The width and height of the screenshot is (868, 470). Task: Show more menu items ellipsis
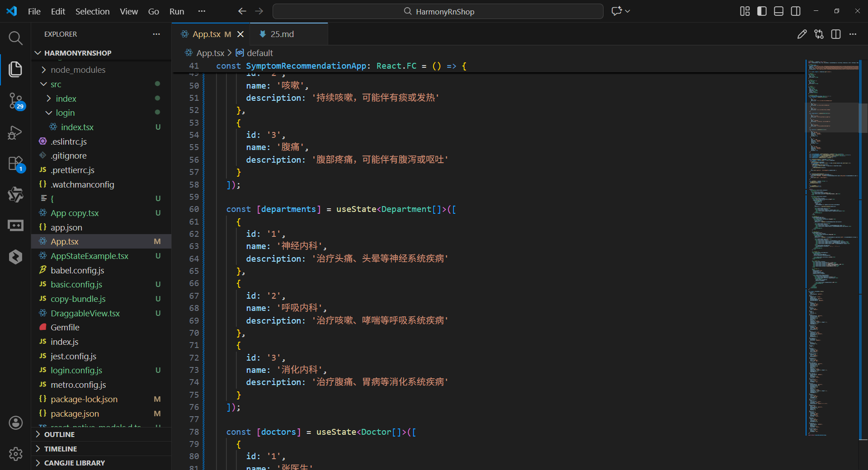(x=202, y=11)
